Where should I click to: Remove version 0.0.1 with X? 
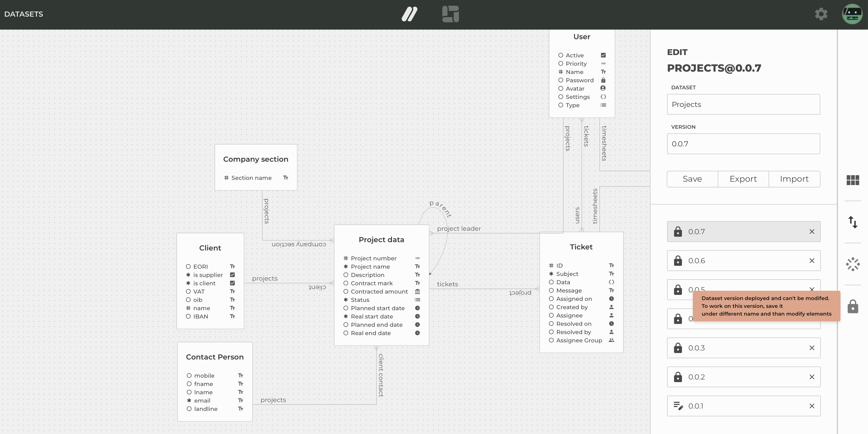(x=812, y=406)
